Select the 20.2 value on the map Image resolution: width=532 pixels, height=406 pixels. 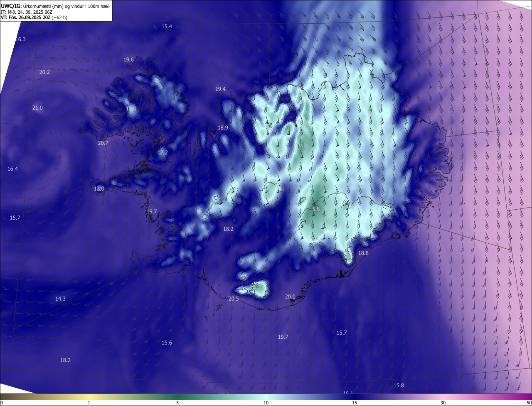click(44, 72)
